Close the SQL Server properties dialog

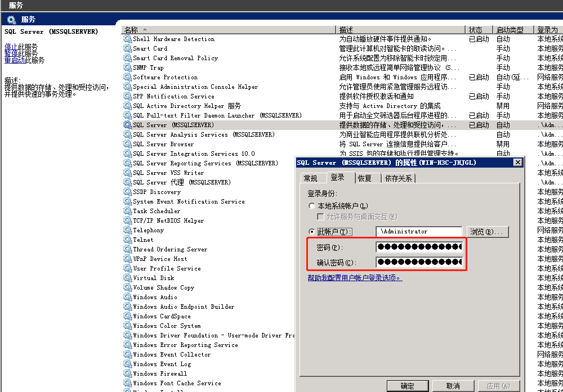point(518,163)
